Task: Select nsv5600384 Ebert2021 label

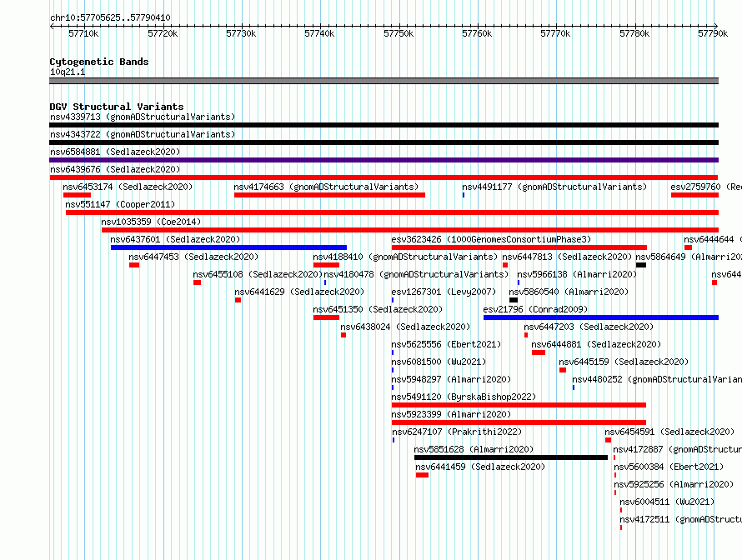Action: [x=669, y=467]
